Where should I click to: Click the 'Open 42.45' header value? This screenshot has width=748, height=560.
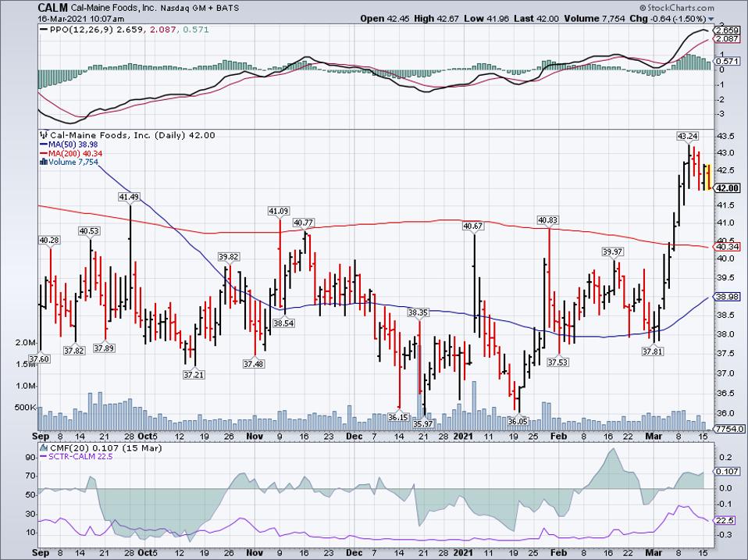[386, 19]
